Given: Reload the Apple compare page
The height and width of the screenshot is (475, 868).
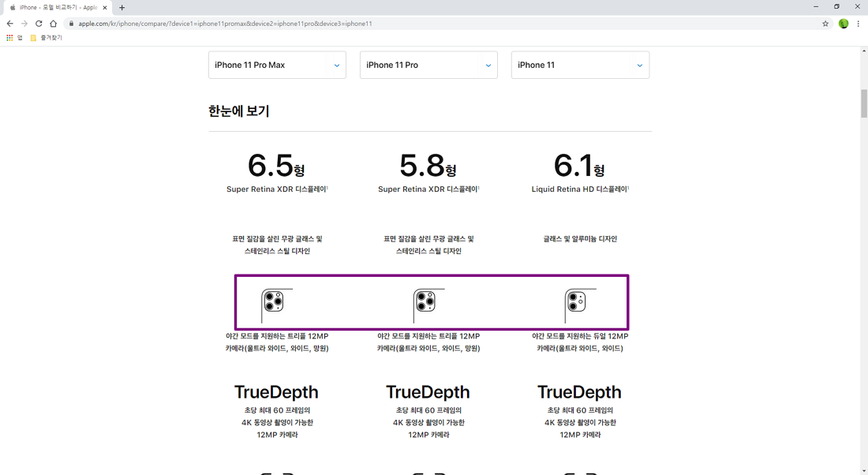Looking at the screenshot, I should 39,23.
